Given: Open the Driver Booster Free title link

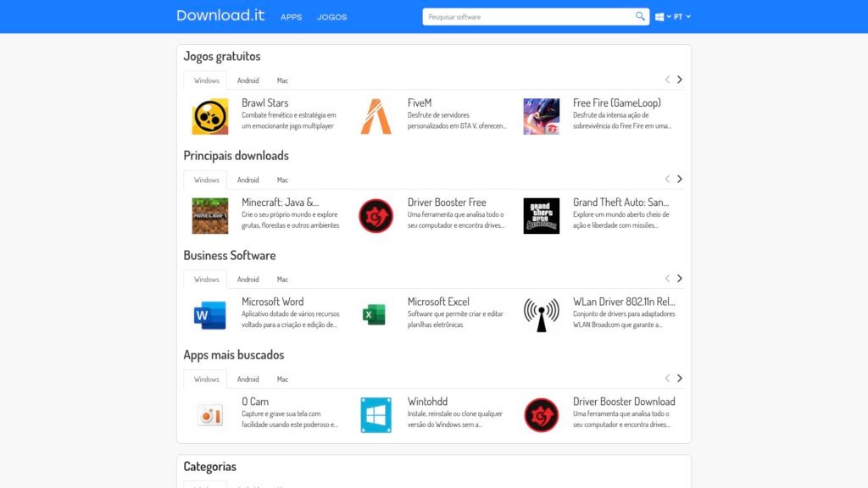Looking at the screenshot, I should (447, 202).
